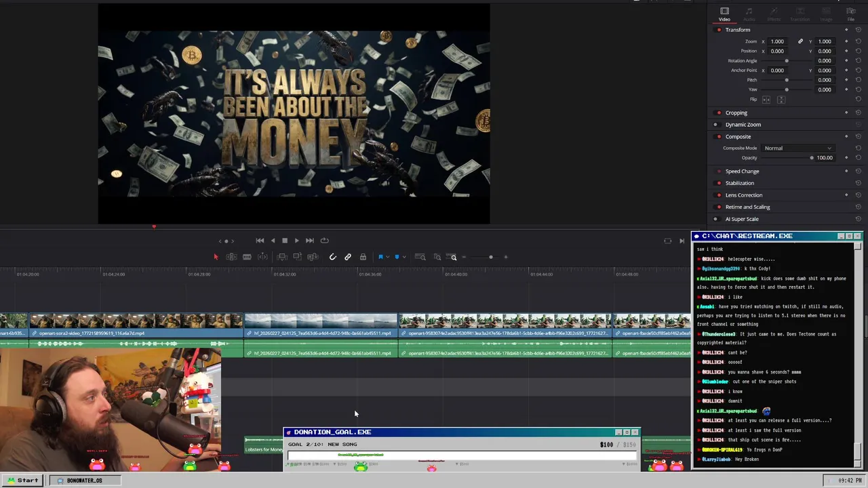Open the Start menu button
Screen dimensions: 868x488
click(22, 481)
